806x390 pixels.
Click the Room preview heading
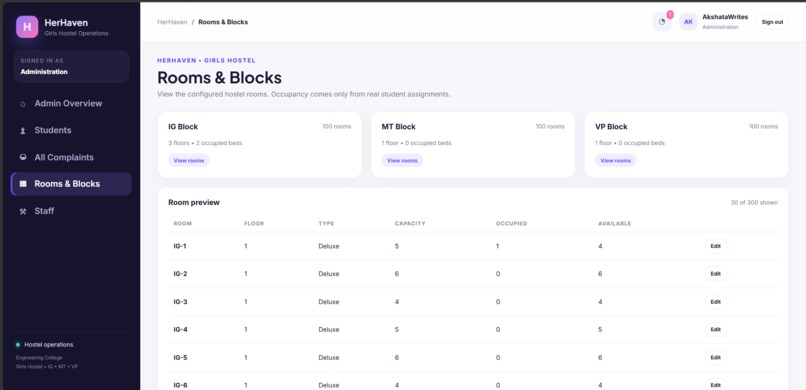pyautogui.click(x=194, y=202)
